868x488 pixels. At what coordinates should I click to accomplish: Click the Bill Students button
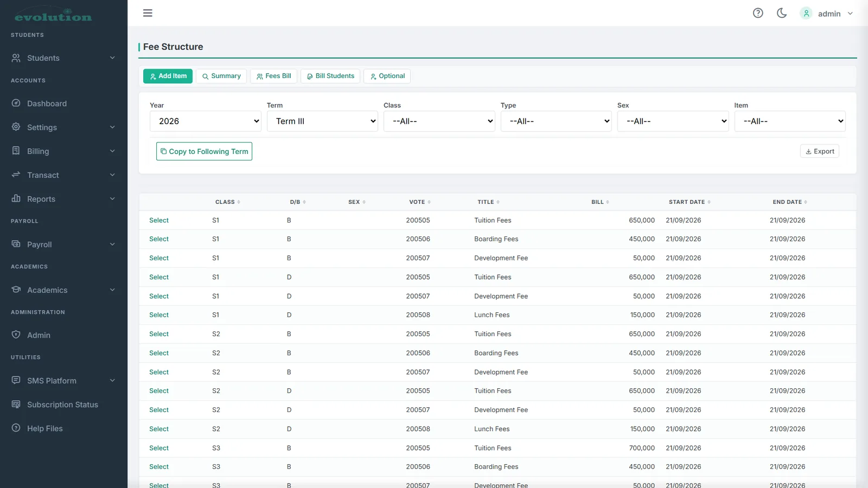[x=330, y=76]
